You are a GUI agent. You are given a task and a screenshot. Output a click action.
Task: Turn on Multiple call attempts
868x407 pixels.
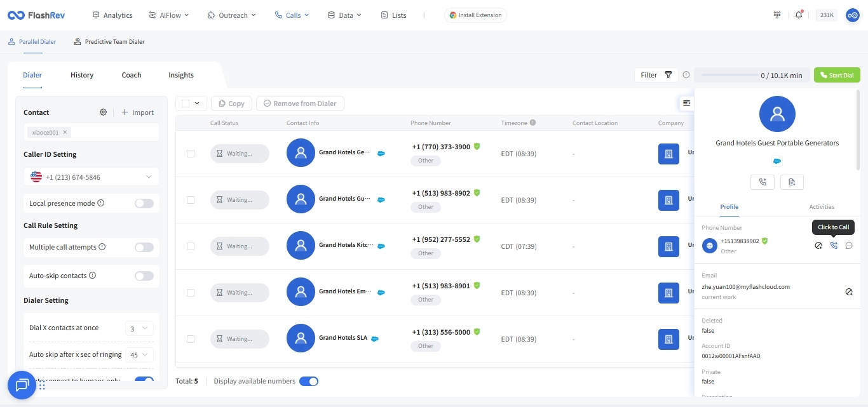click(144, 247)
